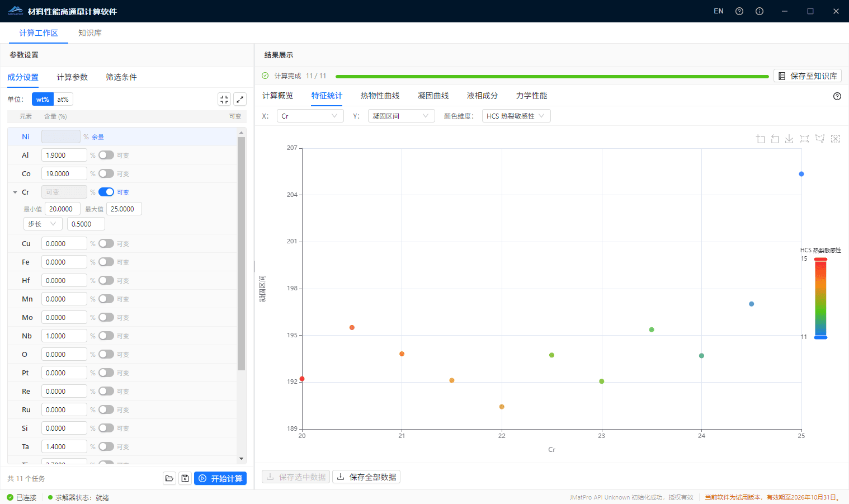Open the 知识库 section
The image size is (849, 504).
coord(89,33)
